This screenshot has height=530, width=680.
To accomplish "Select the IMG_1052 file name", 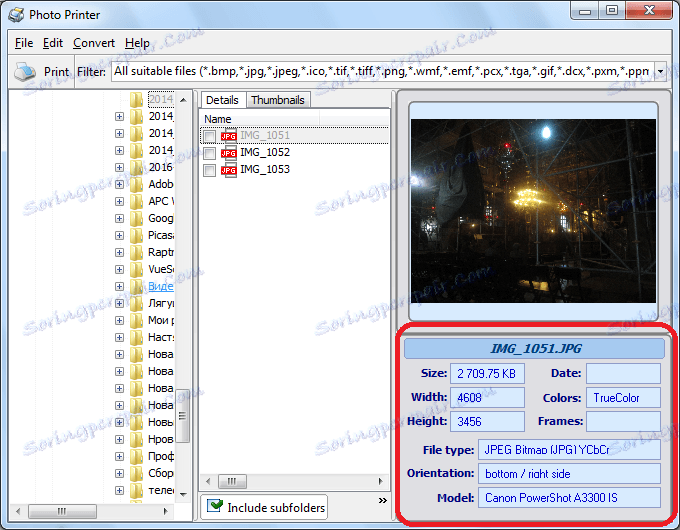I will pos(265,153).
